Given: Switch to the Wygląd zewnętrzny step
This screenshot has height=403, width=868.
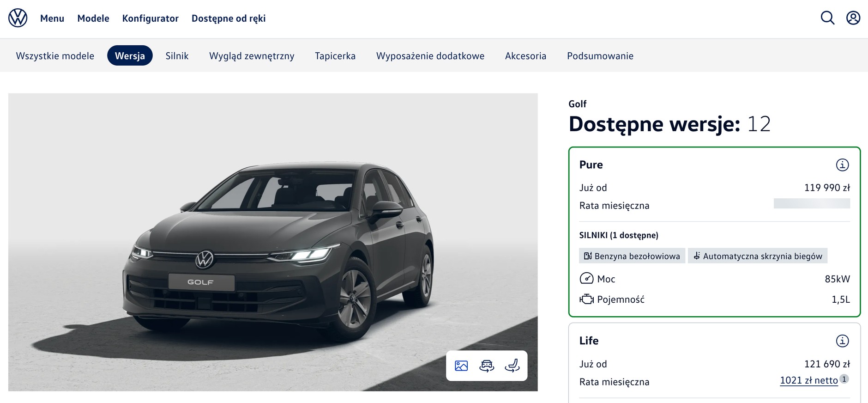Looking at the screenshot, I should [x=252, y=56].
